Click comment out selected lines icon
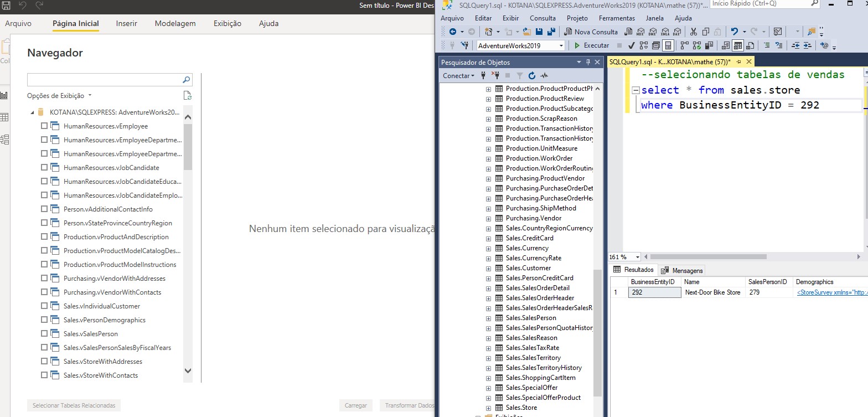Viewport: 868px width, 417px height. coord(766,45)
